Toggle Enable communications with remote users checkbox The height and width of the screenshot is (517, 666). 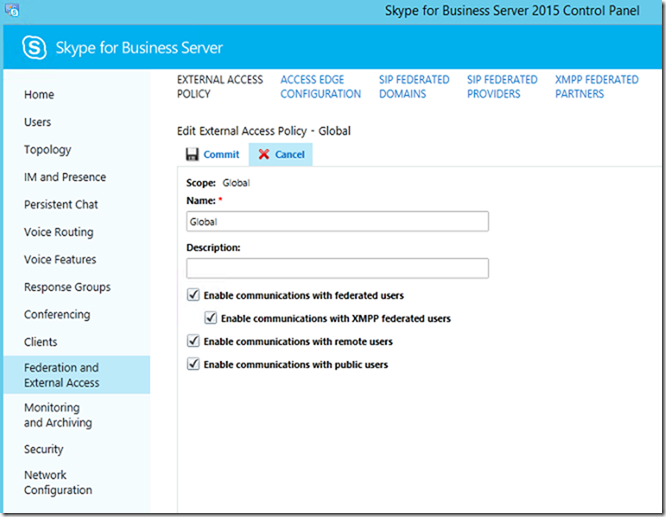coord(193,341)
